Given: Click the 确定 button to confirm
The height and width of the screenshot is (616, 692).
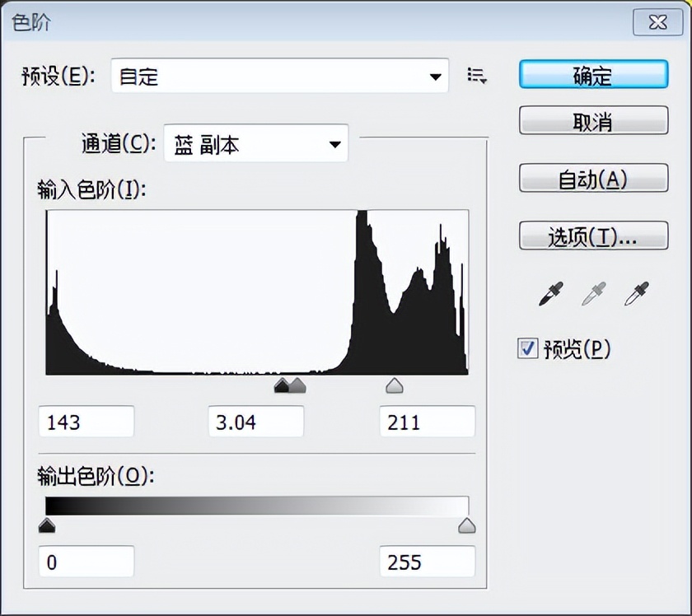Looking at the screenshot, I should click(x=593, y=75).
